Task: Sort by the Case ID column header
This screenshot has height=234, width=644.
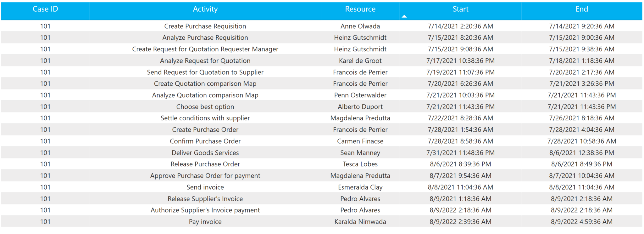Action: [x=45, y=9]
